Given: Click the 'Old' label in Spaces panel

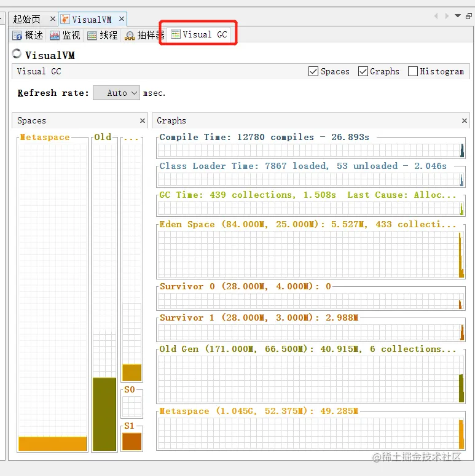Looking at the screenshot, I should (x=103, y=137).
